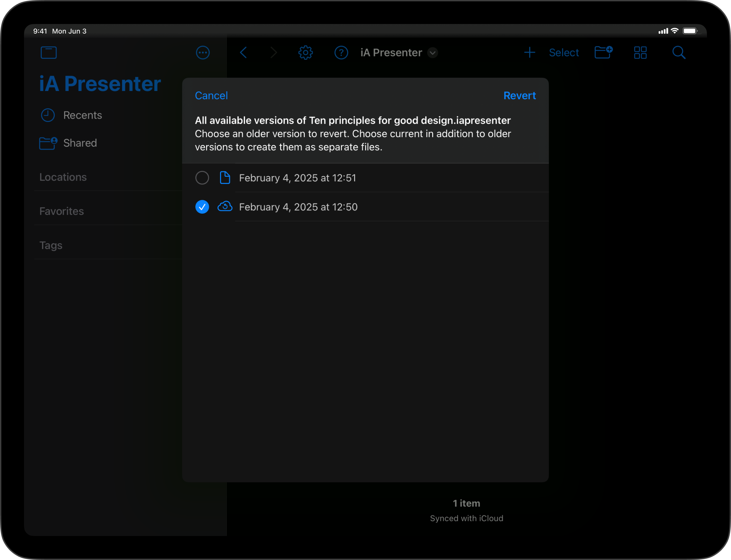
Task: Open settings gear in toolbar
Action: pyautogui.click(x=305, y=53)
